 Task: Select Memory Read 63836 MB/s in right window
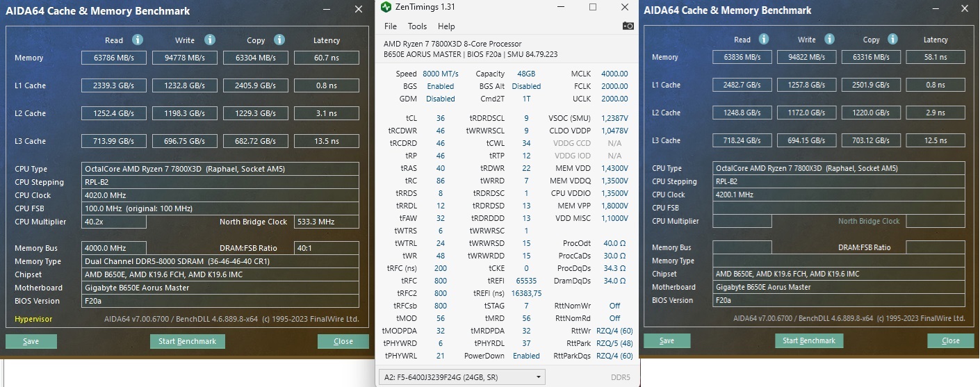point(742,57)
